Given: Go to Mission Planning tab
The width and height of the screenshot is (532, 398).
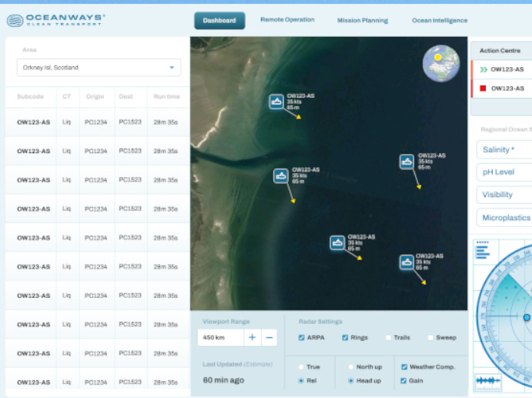Looking at the screenshot, I should pos(363,20).
